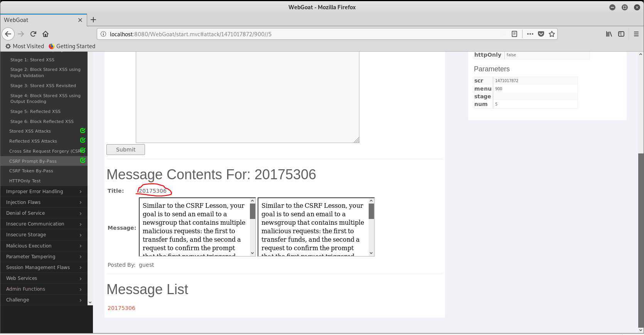Screen dimensions: 644x335
Task: Open Stage 1: Stored XSS lesson
Action: (32, 60)
